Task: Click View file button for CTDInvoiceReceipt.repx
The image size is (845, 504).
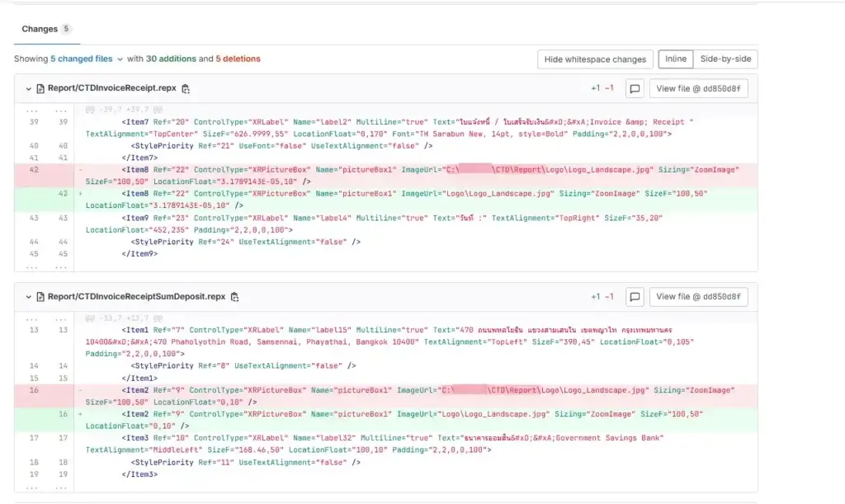Action: point(699,89)
